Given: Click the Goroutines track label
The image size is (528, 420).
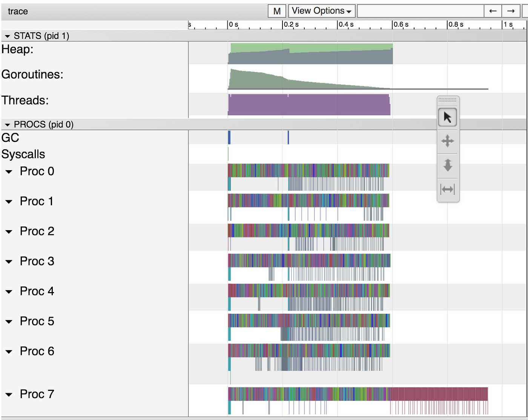Looking at the screenshot, I should pyautogui.click(x=32, y=74).
